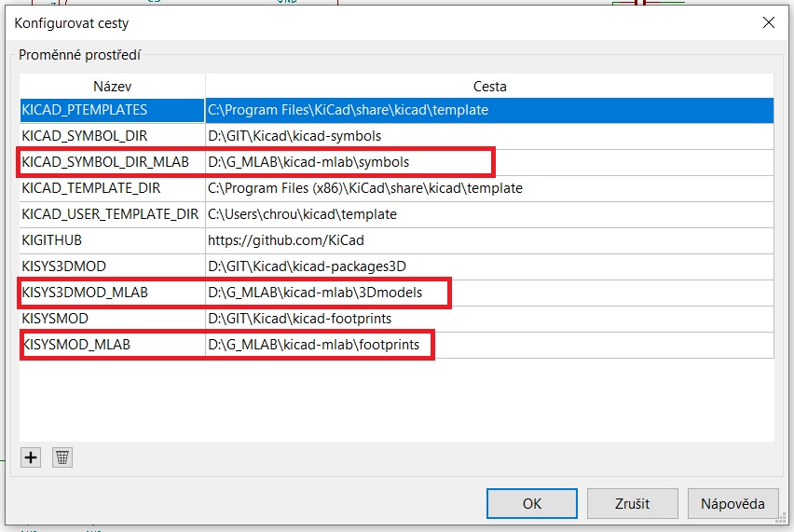Edit the kicad-mlab\3Dmodels path cell

point(315,293)
